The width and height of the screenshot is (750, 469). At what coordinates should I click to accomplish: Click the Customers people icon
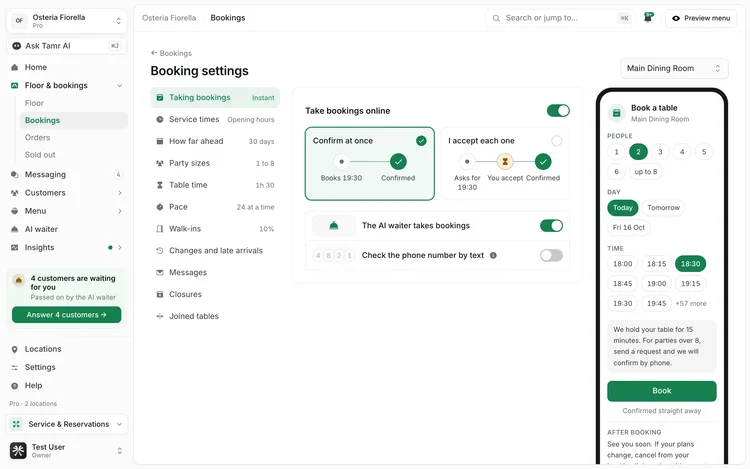pos(14,193)
